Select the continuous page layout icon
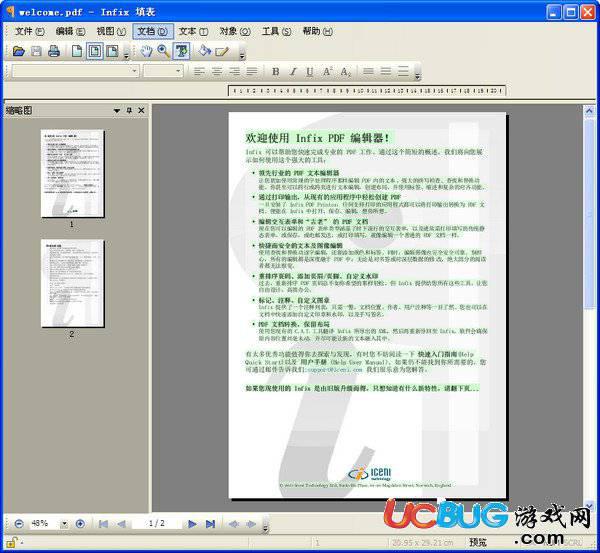Viewport: 600px width, 553px height. (112, 51)
